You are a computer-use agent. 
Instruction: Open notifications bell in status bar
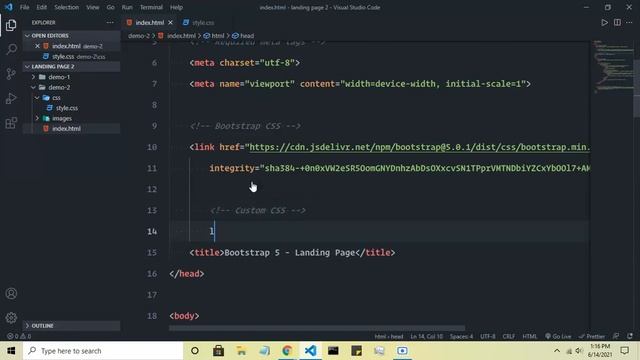coord(630,336)
